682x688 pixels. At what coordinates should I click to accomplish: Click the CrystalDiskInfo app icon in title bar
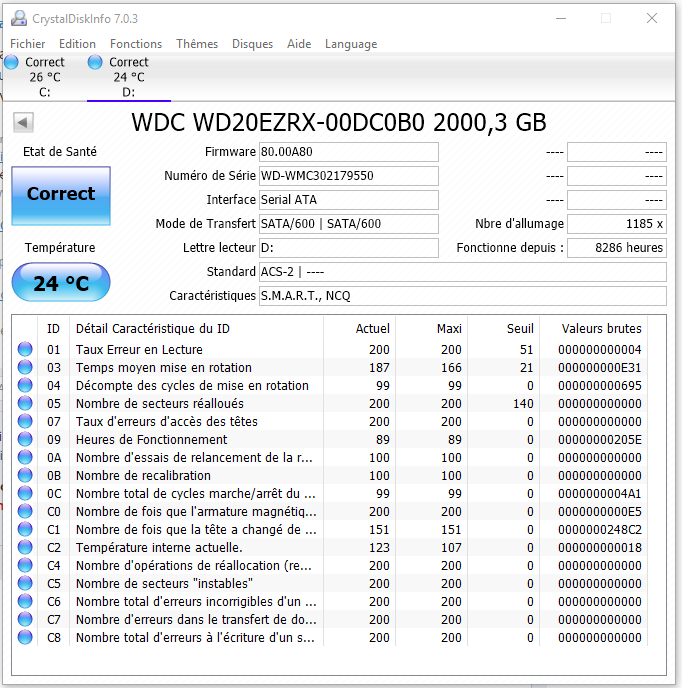point(19,18)
